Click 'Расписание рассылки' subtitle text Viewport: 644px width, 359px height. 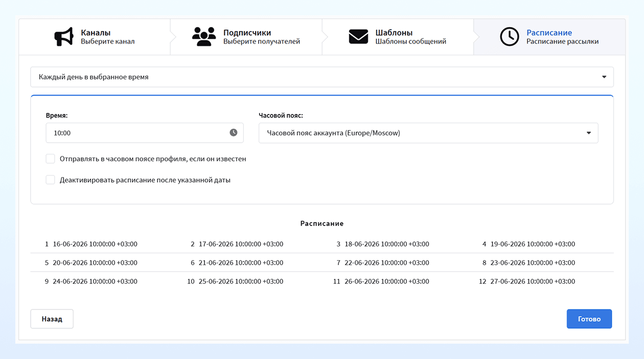pos(563,41)
